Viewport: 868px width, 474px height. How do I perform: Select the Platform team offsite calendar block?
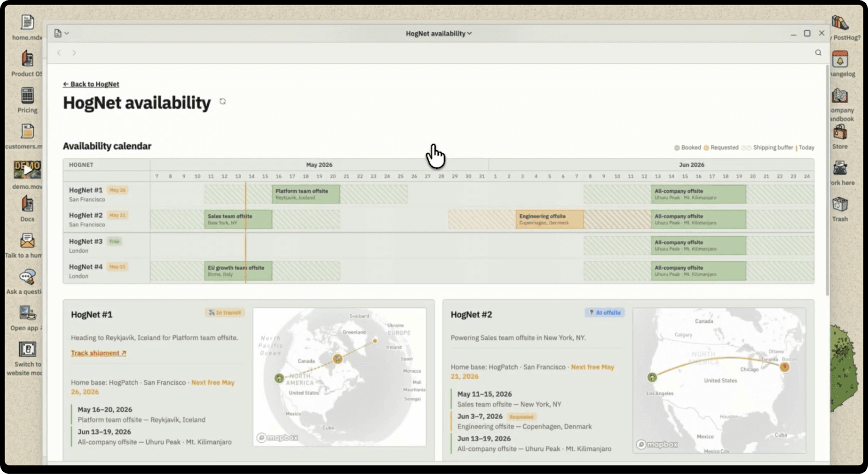point(306,194)
